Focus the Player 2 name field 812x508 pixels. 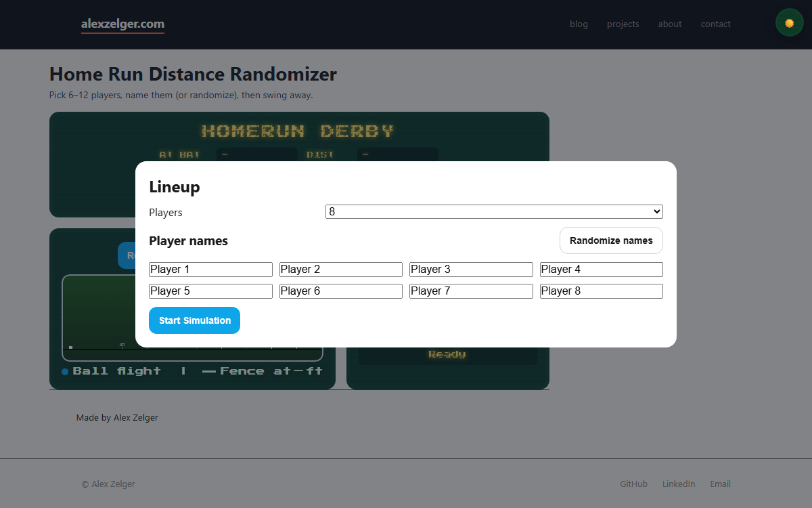(341, 270)
